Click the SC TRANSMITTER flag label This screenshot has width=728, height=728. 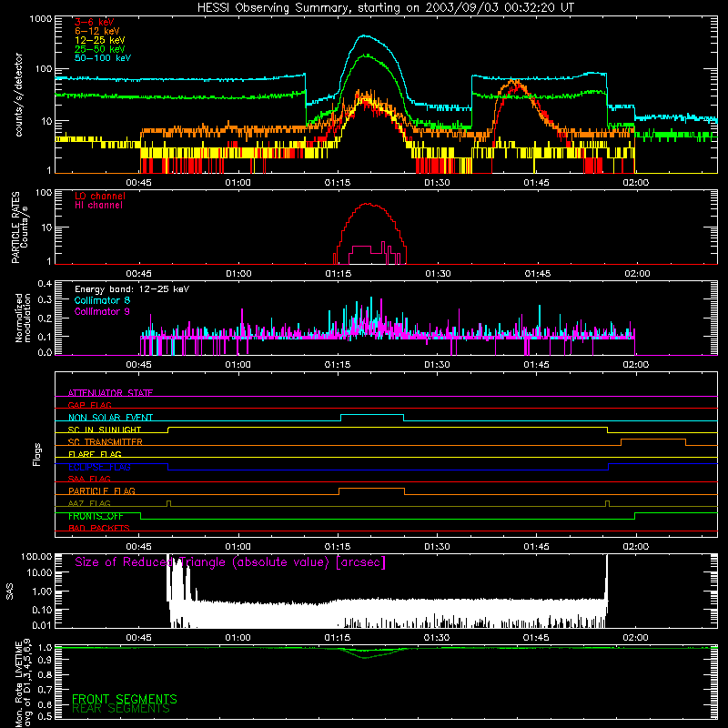tap(106, 442)
